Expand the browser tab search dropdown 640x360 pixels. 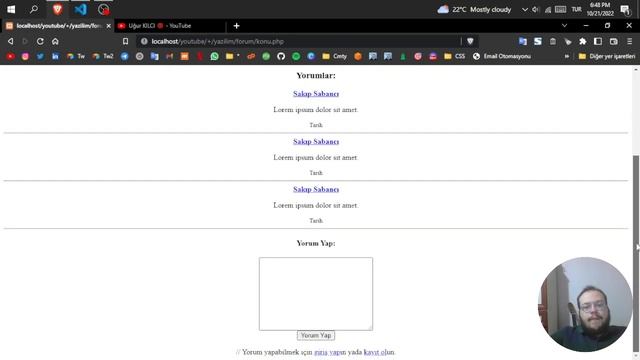[564, 25]
